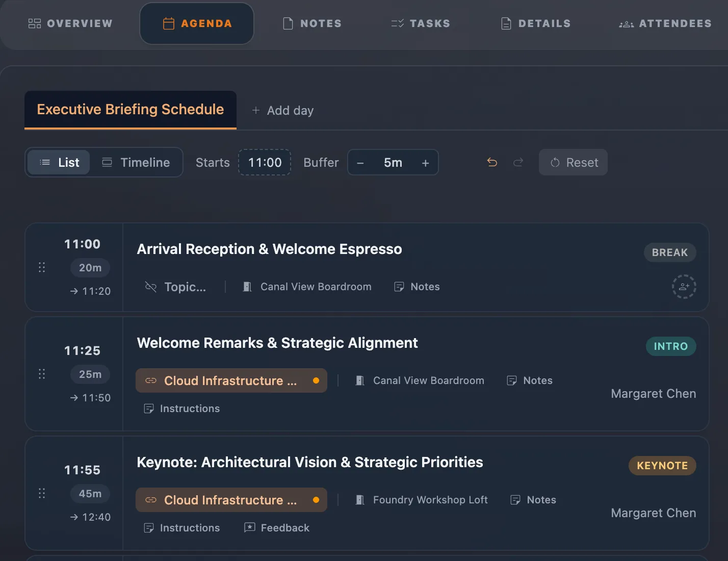
Task: Grab the drag handle of Arrival Reception item
Action: [42, 267]
